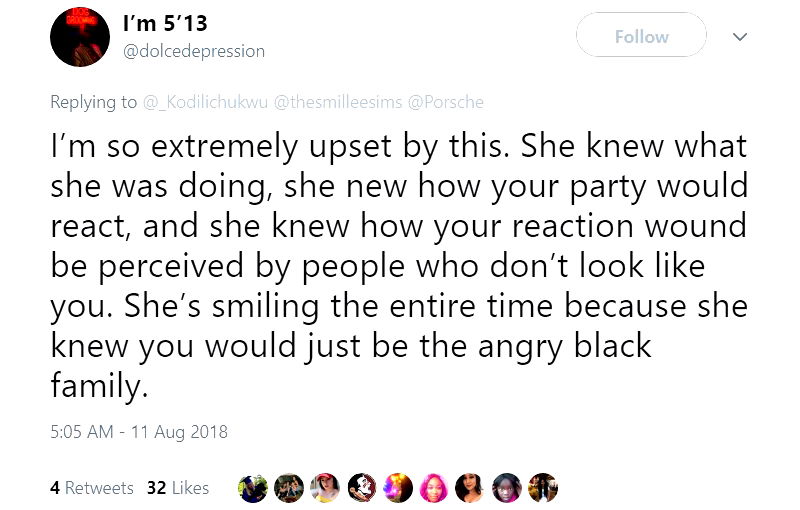View the 4 Retweets list

click(91, 488)
